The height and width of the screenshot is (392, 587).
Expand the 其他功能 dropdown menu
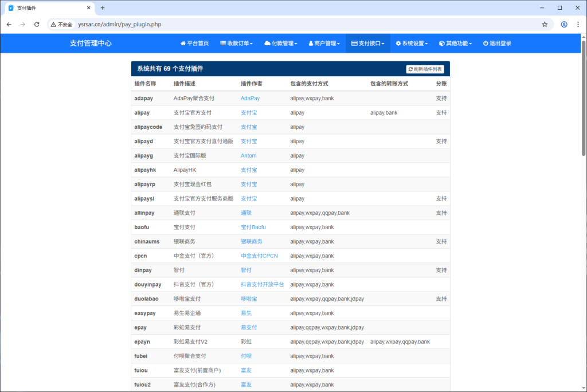click(455, 44)
